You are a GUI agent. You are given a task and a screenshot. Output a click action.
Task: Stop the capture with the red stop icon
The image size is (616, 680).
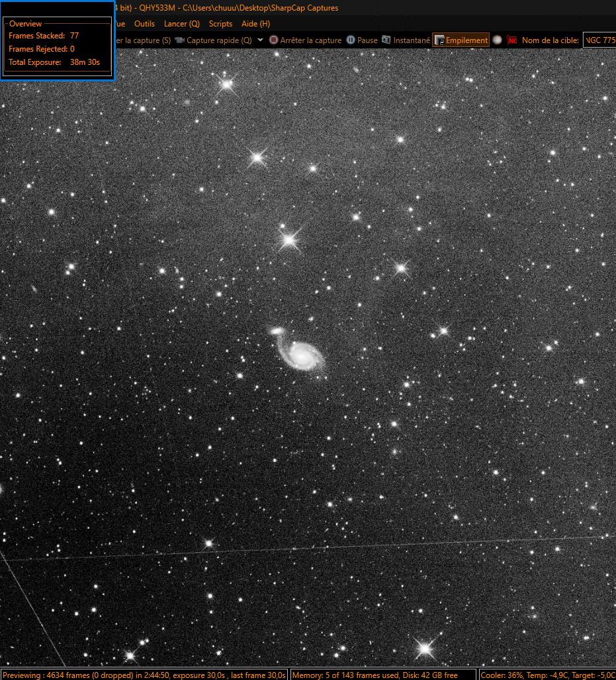273,40
